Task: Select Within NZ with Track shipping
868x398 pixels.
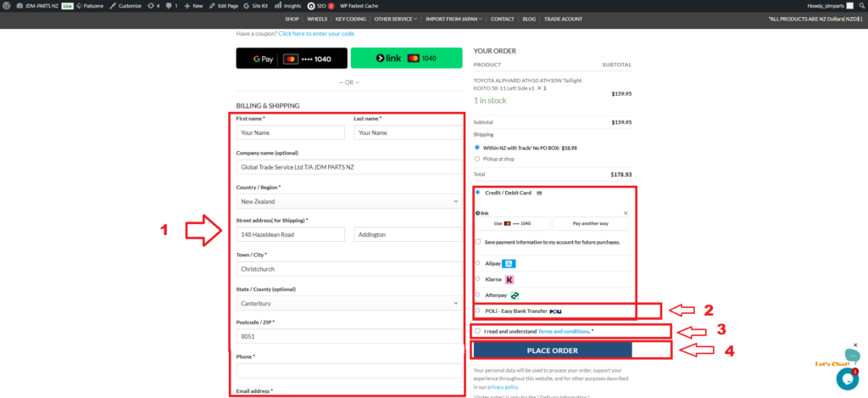Action: tap(477, 148)
